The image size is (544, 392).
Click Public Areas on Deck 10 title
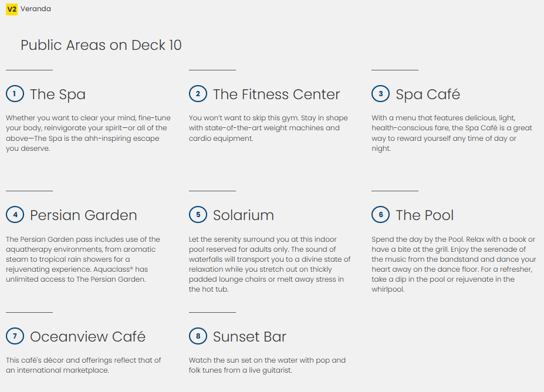click(x=101, y=45)
